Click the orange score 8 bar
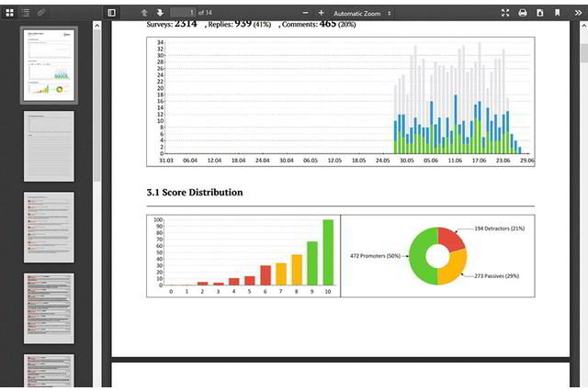The width and height of the screenshot is (588, 391). coord(297,270)
